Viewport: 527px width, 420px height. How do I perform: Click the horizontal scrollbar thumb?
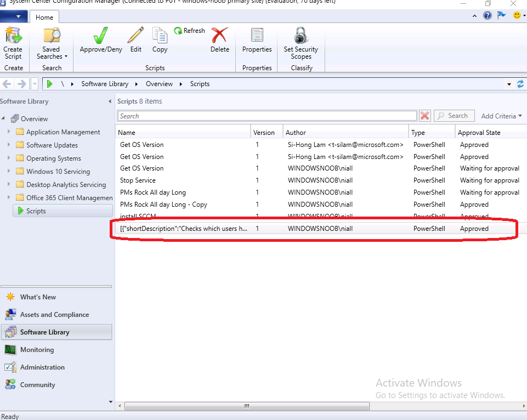click(x=247, y=406)
